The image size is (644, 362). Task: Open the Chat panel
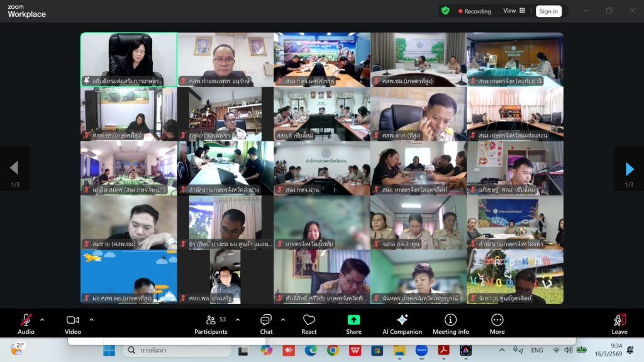coord(266,323)
